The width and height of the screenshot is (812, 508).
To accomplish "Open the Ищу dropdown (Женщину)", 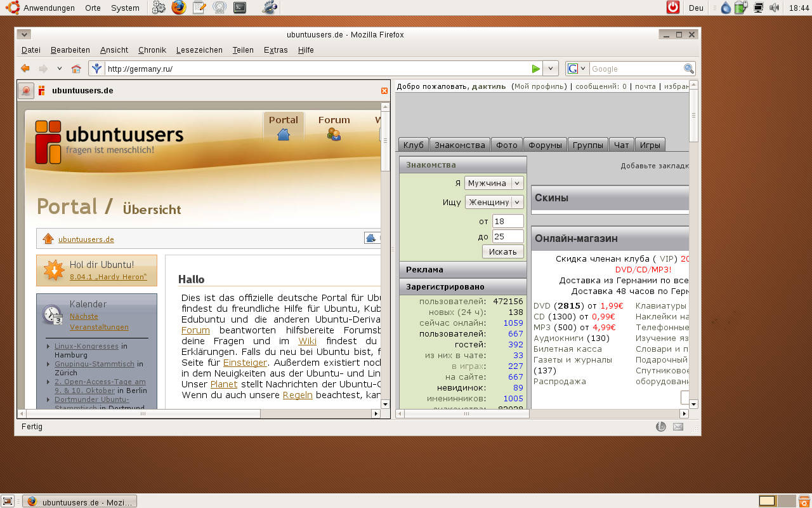I will click(494, 202).
